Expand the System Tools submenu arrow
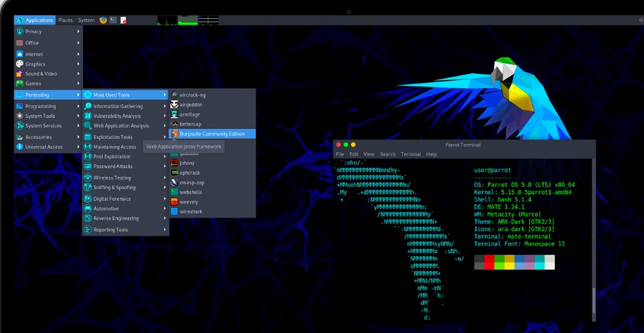This screenshot has width=644, height=333. pyautogui.click(x=78, y=116)
